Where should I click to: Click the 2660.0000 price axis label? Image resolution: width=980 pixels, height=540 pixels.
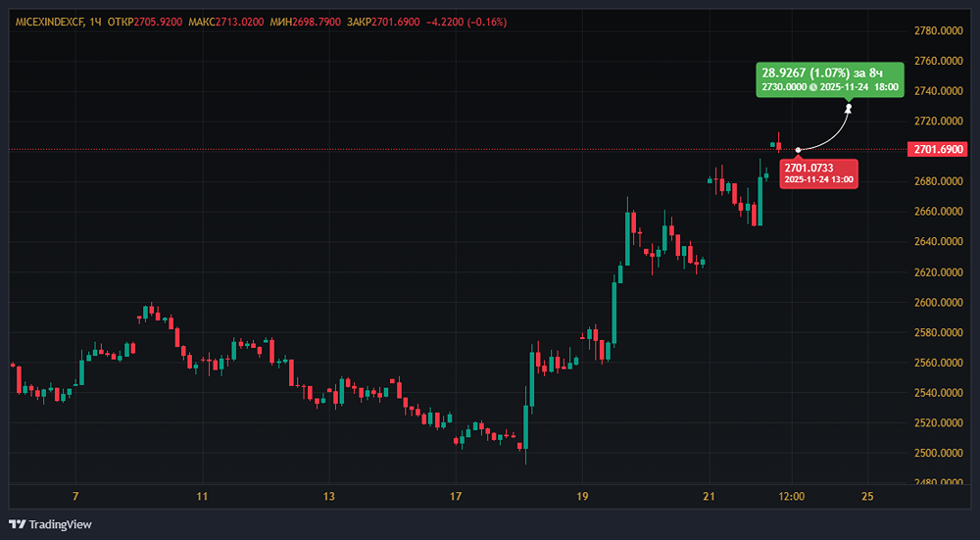pos(938,212)
